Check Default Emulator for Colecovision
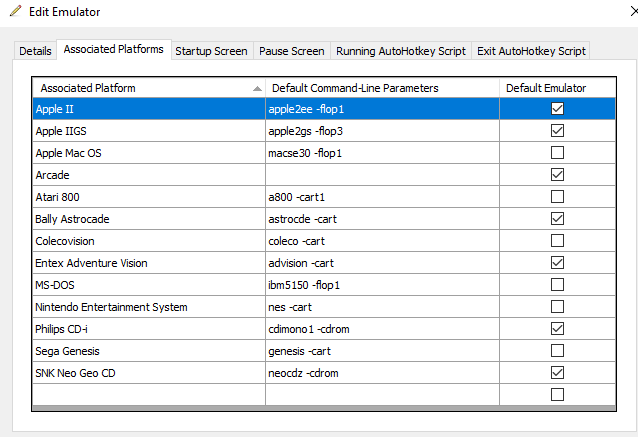This screenshot has width=638, height=437. tap(557, 240)
